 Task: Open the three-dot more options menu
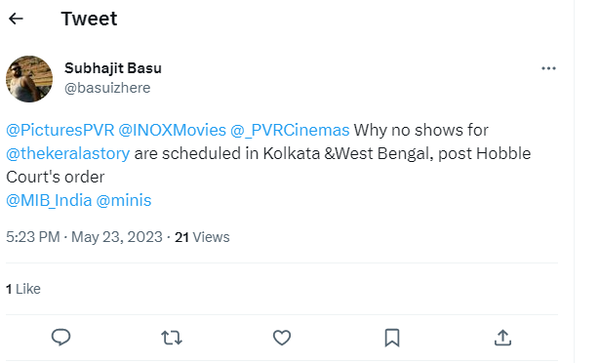pyautogui.click(x=548, y=68)
